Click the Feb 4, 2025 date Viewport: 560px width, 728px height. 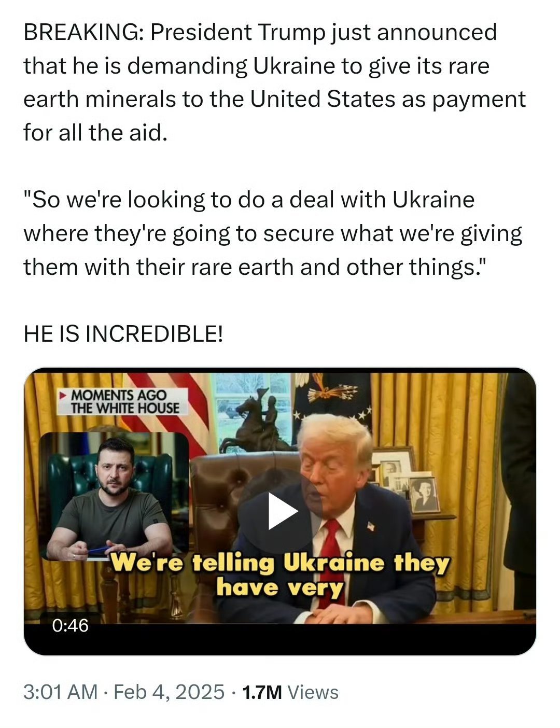[x=169, y=692]
